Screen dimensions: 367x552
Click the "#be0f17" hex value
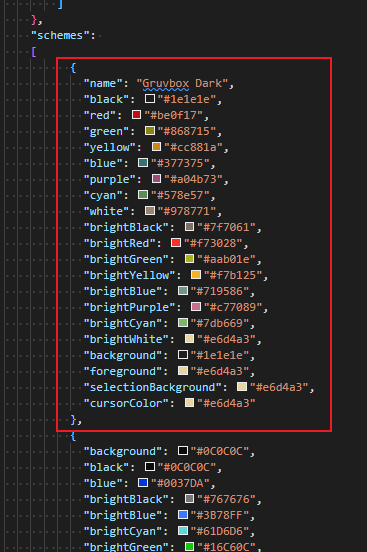pyautogui.click(x=173, y=115)
